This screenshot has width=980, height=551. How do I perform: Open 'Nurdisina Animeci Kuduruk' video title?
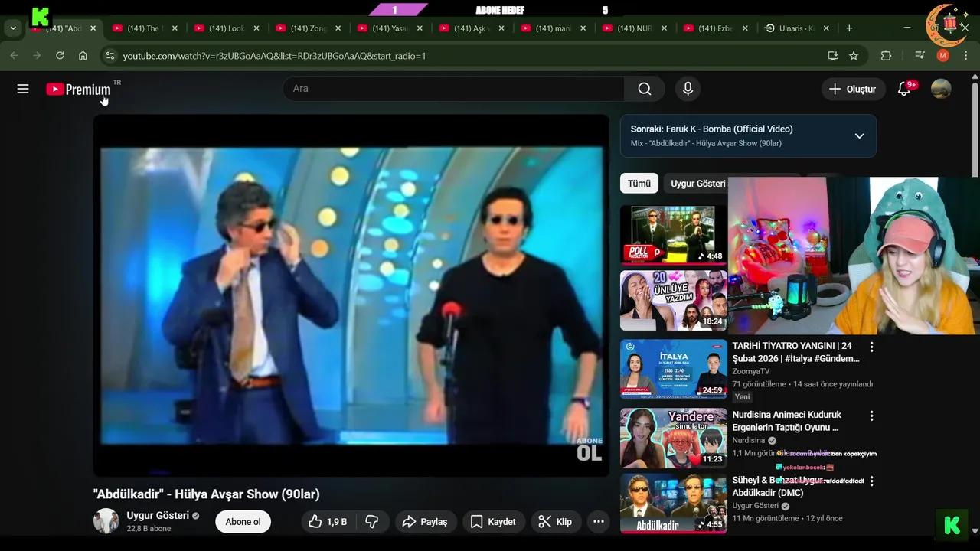click(786, 421)
